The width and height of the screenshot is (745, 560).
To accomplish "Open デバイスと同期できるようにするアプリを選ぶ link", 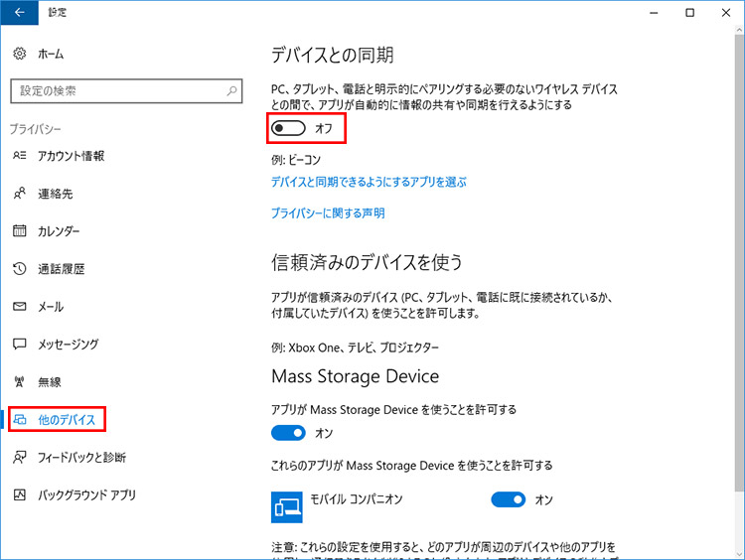I will click(x=369, y=182).
